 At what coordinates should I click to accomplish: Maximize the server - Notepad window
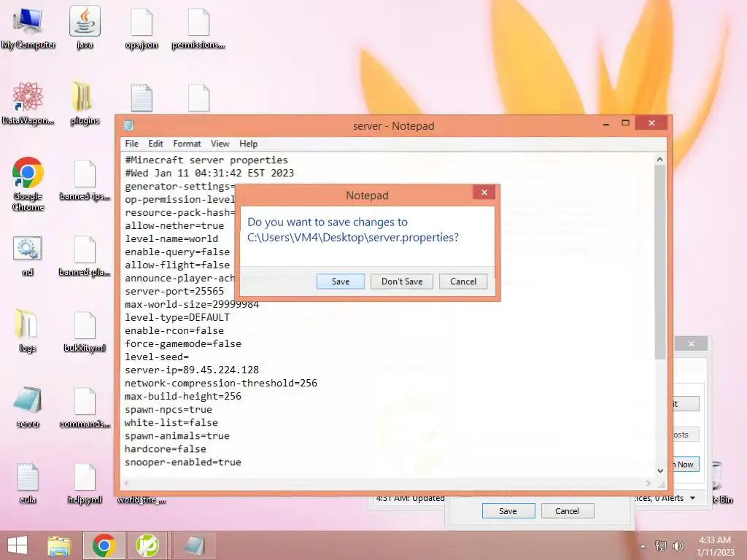[625, 122]
